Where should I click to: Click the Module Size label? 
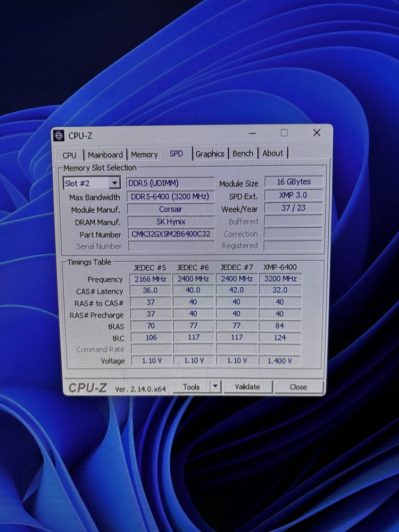pos(238,184)
